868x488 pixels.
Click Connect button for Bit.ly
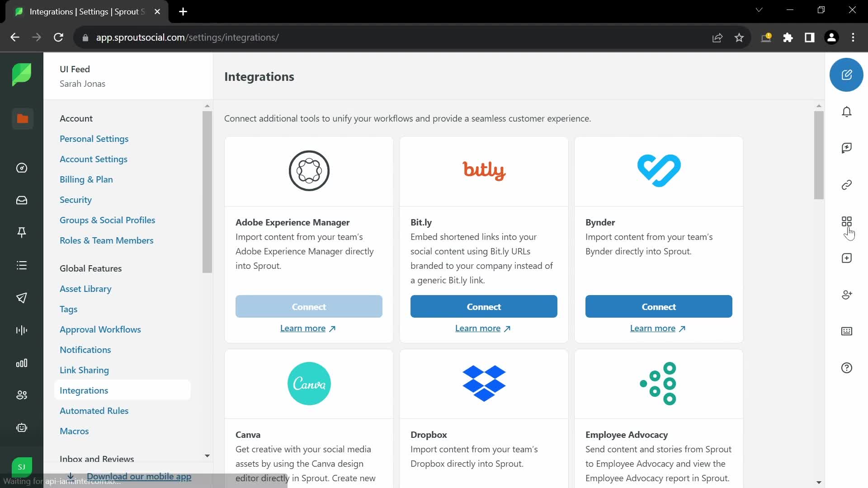pyautogui.click(x=484, y=306)
